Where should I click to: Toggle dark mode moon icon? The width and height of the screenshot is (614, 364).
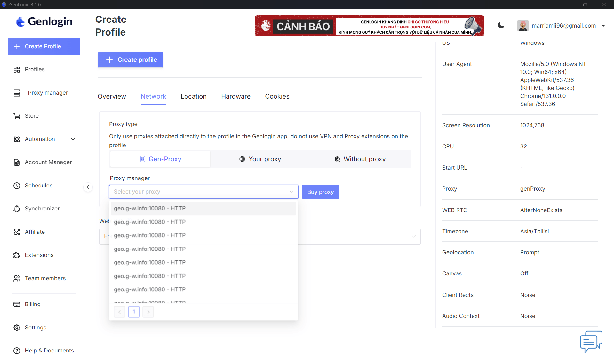tap(501, 26)
